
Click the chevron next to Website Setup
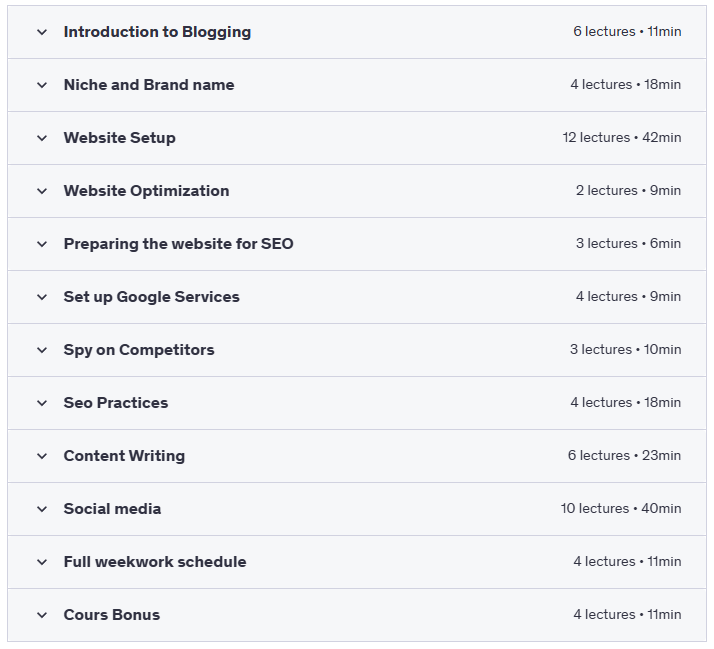(x=42, y=138)
